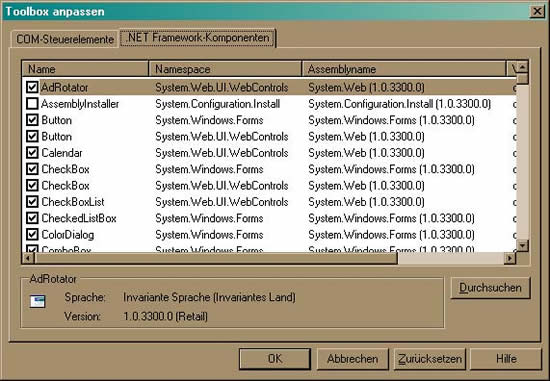The width and height of the screenshot is (550, 381).
Task: Click ColorDialog's System.Windows.Forms namespace cell
Action: [209, 235]
